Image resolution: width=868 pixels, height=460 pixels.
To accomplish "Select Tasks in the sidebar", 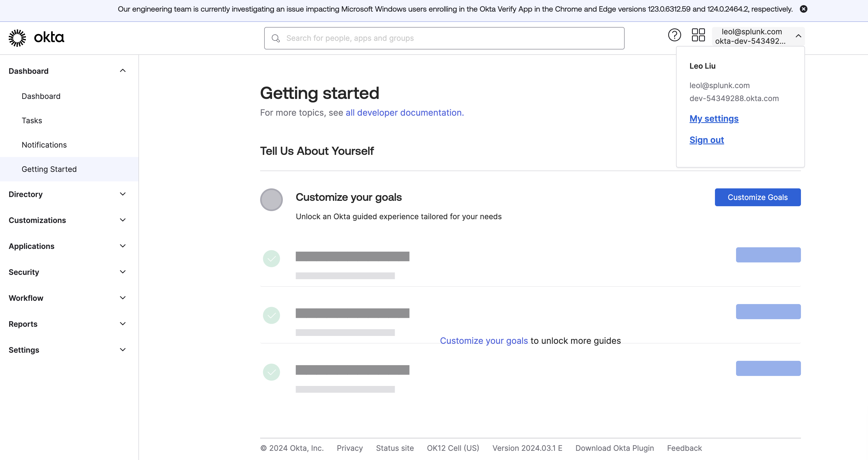I will tap(32, 120).
